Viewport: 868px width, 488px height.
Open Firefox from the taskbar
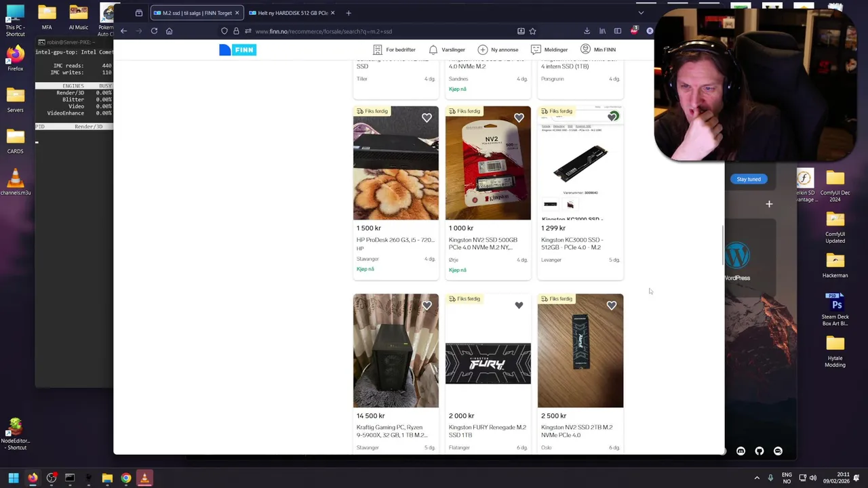pyautogui.click(x=33, y=478)
